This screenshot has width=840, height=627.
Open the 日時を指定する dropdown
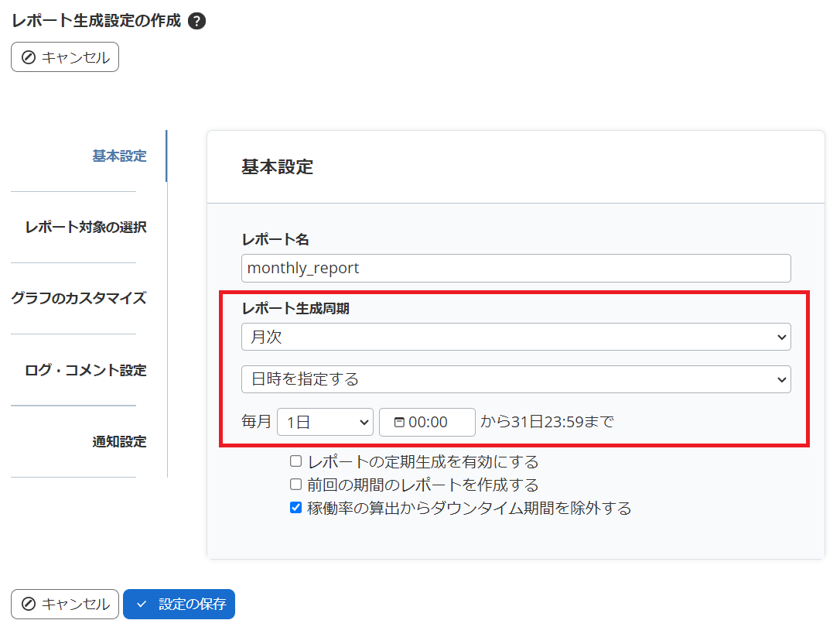tap(516, 379)
